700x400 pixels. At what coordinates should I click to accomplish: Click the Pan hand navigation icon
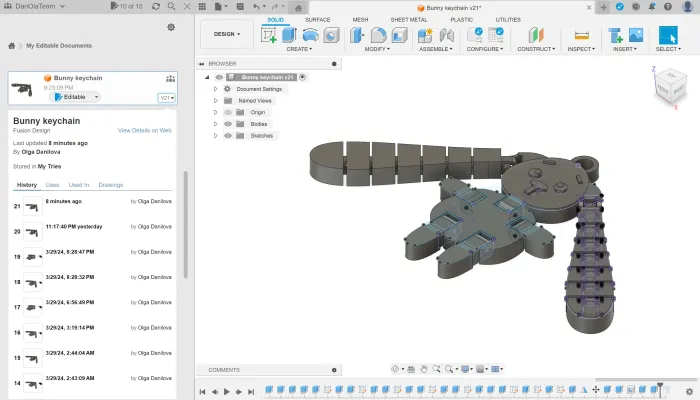pyautogui.click(x=424, y=369)
